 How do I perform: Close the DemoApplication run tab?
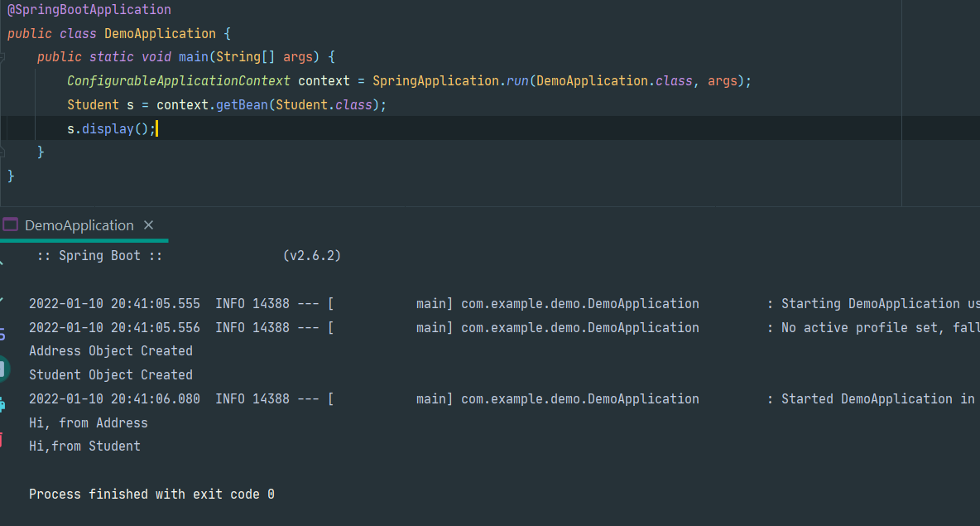point(149,225)
